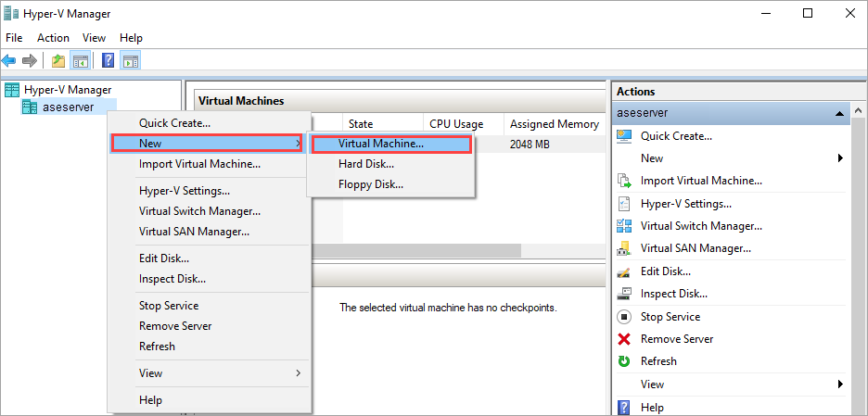Click Hyper-V Settings in Actions pane

click(x=686, y=204)
